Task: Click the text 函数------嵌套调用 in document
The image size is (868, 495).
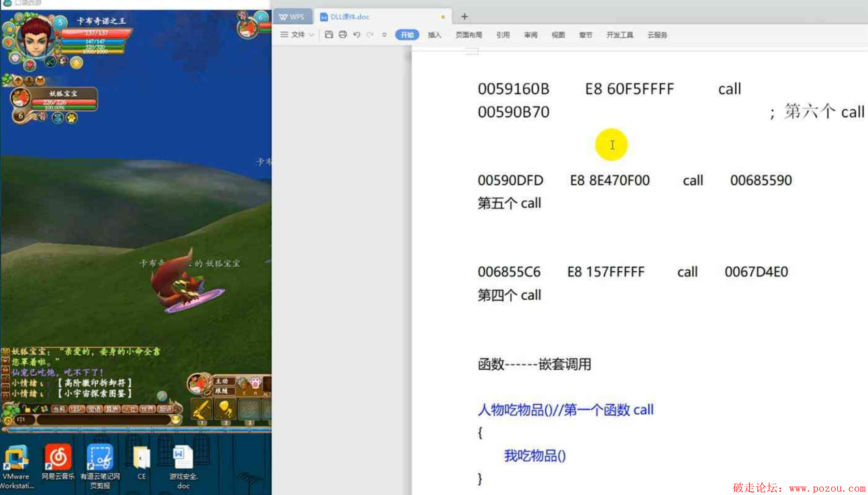Action: coord(534,364)
